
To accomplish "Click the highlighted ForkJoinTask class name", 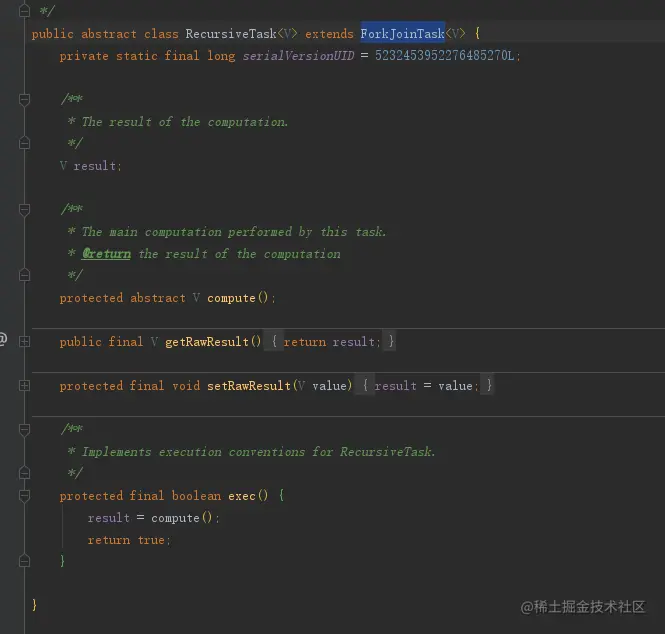I will coord(402,33).
